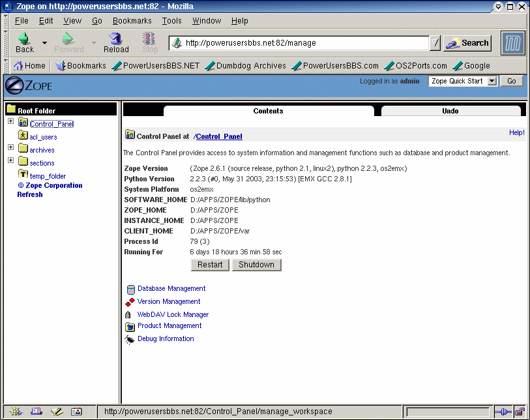
Task: Click the /Control_Panel path link
Action: pyautogui.click(x=218, y=136)
